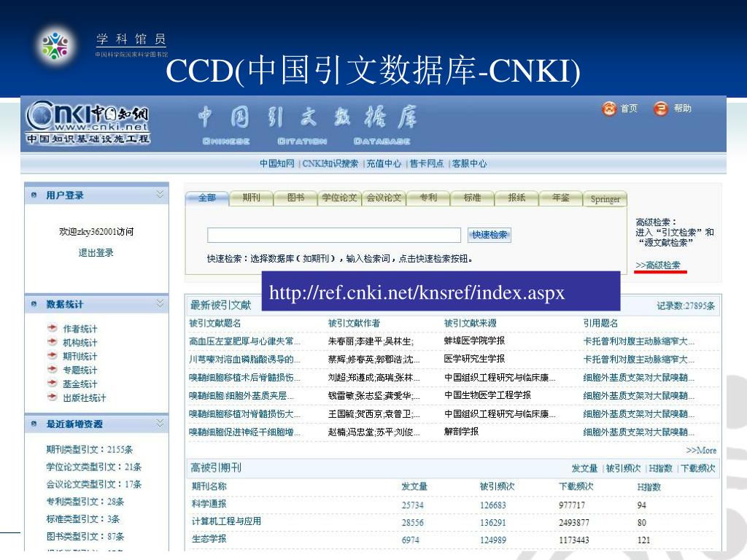The height and width of the screenshot is (560, 747).
Task: Open the 出版社统计 link
Action: point(85,397)
